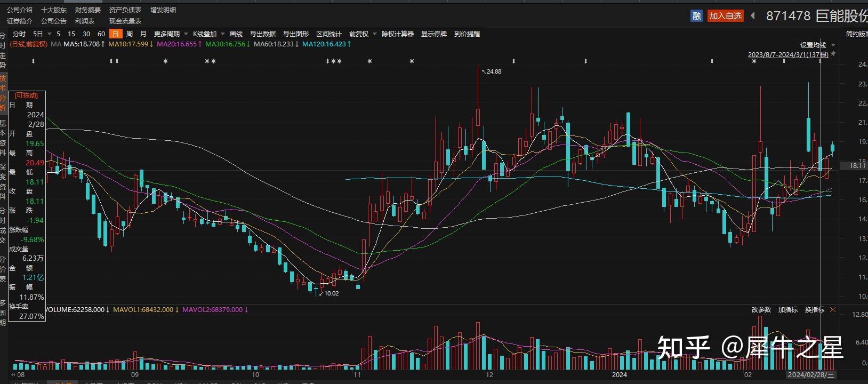This screenshot has height=384, width=868.
Task: Select the 技术分析 sidebar tab
Action: pyautogui.click(x=3, y=93)
